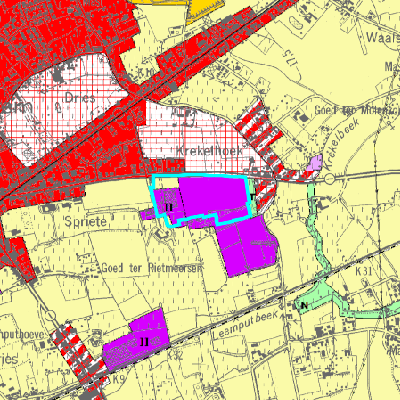Click the '175' contour number

pyautogui.click(x=290, y=58)
